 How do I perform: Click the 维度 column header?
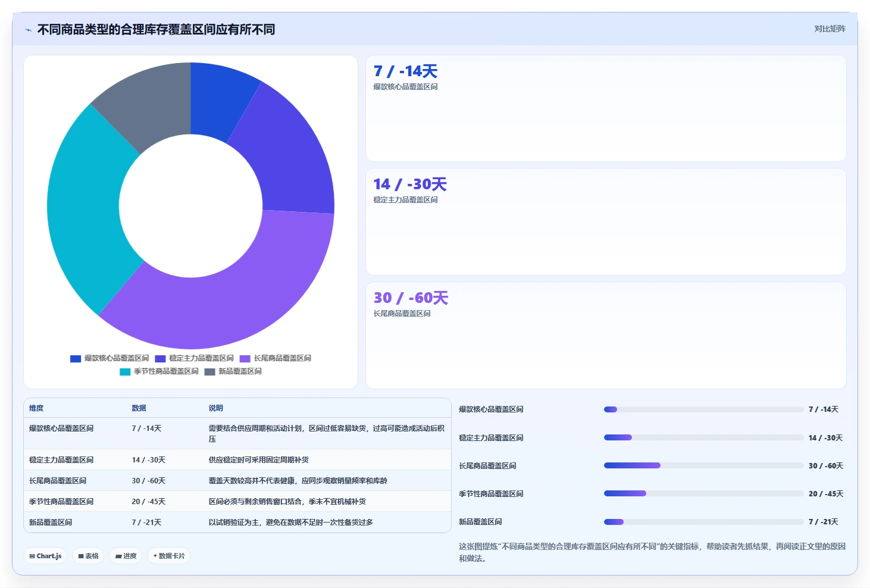pos(36,408)
